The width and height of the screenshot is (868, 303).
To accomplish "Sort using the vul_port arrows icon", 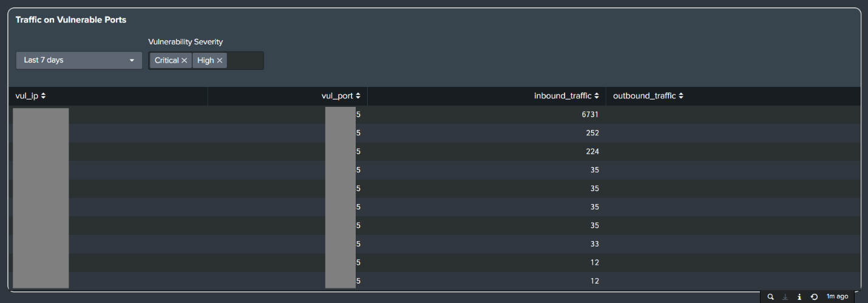I will tap(358, 96).
